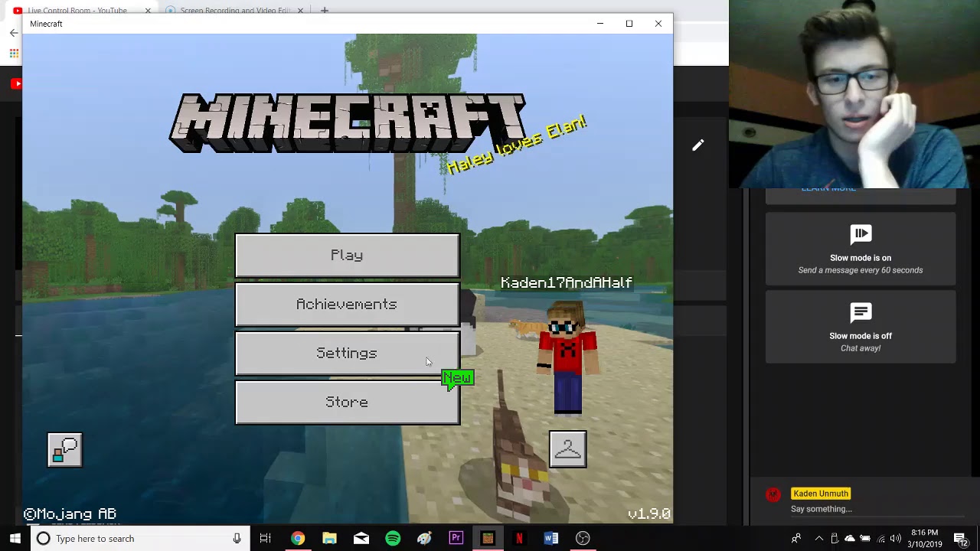Open the People icon in system tray
This screenshot has height=551, width=980.
(796, 539)
